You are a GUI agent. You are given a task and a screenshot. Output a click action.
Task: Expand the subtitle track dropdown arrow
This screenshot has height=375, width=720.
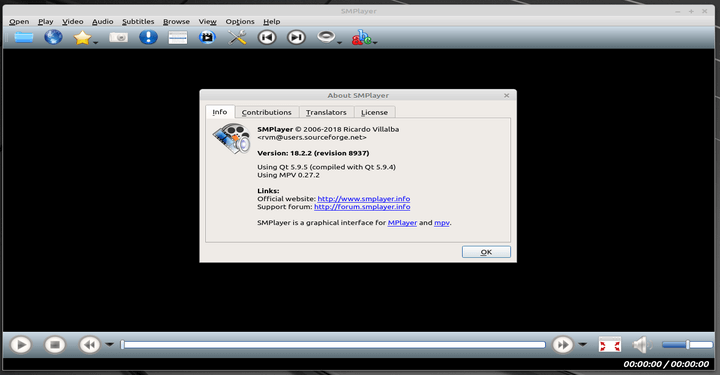click(375, 43)
